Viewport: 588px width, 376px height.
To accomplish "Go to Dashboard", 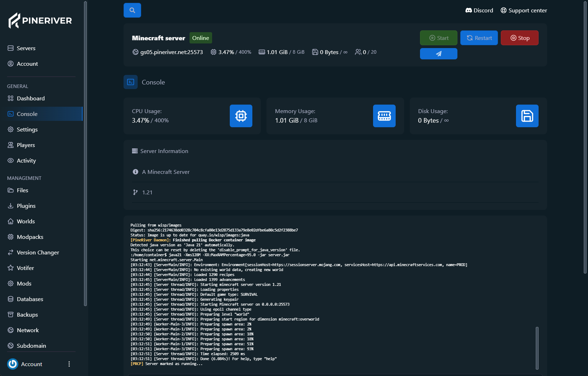I will (x=41, y=98).
